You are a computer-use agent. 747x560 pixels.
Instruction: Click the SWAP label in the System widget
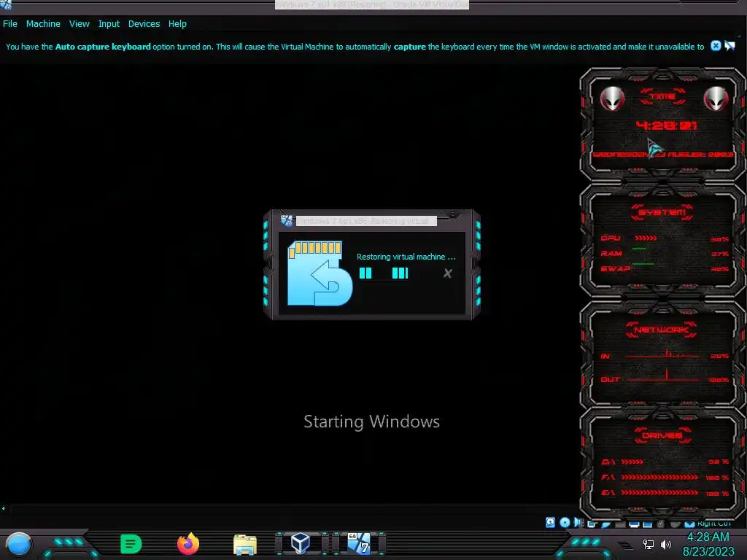[x=616, y=268]
